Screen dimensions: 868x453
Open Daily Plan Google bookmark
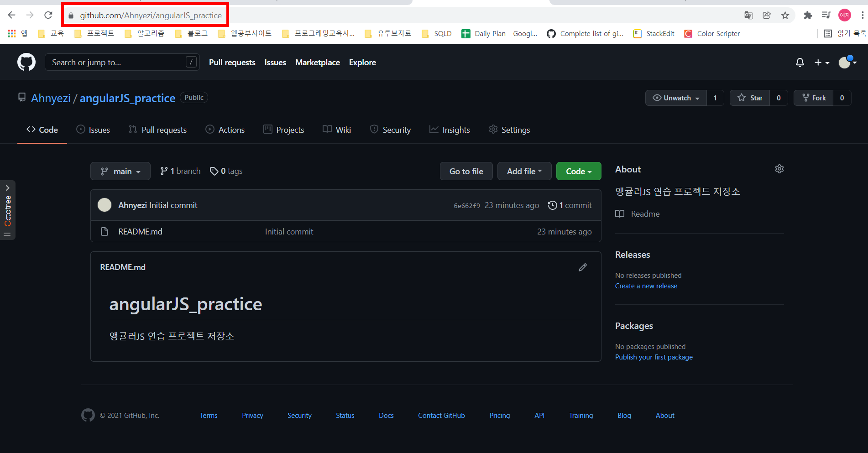pyautogui.click(x=499, y=33)
